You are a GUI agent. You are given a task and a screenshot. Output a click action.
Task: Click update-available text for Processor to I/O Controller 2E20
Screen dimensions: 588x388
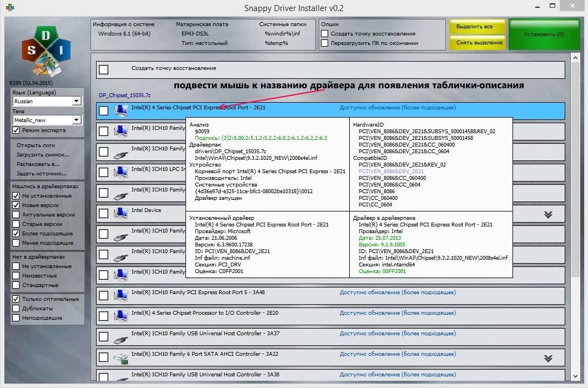pos(398,313)
